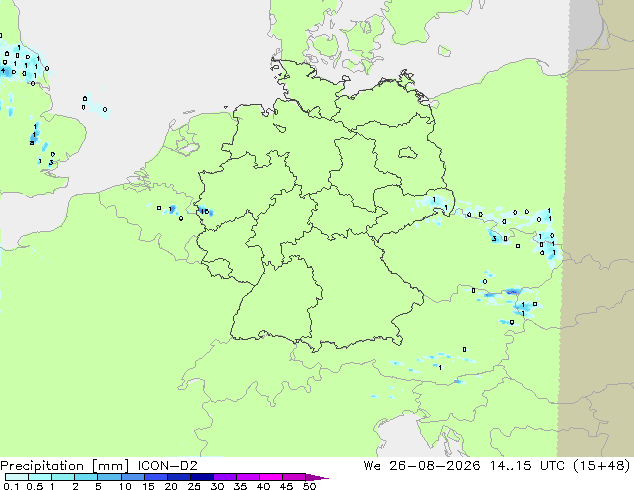Viewport: 634px width, 490px height.
Task: Click the '14..15 UTC' time text
Action: [527, 466]
